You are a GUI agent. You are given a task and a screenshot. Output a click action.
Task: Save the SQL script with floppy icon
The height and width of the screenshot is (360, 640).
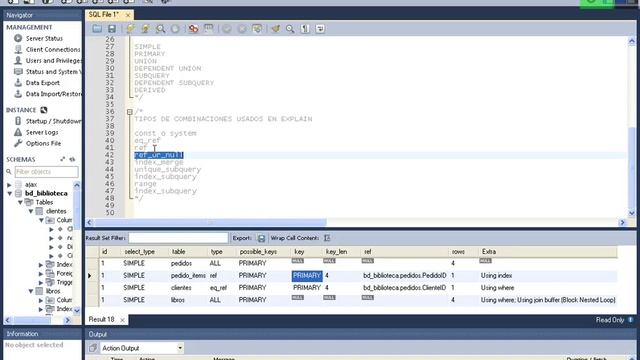point(111,29)
